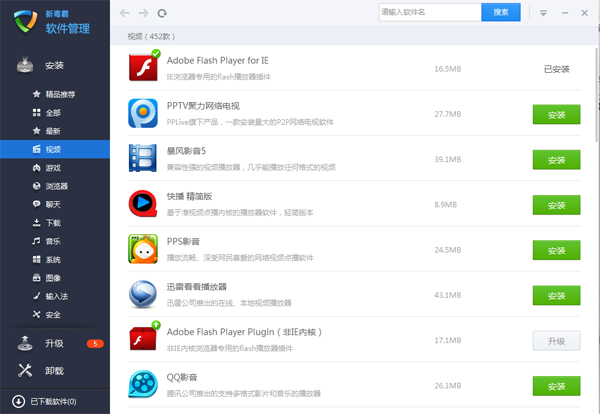This screenshot has height=414, width=600.
Task: Go forward with the right arrow
Action: (143, 13)
